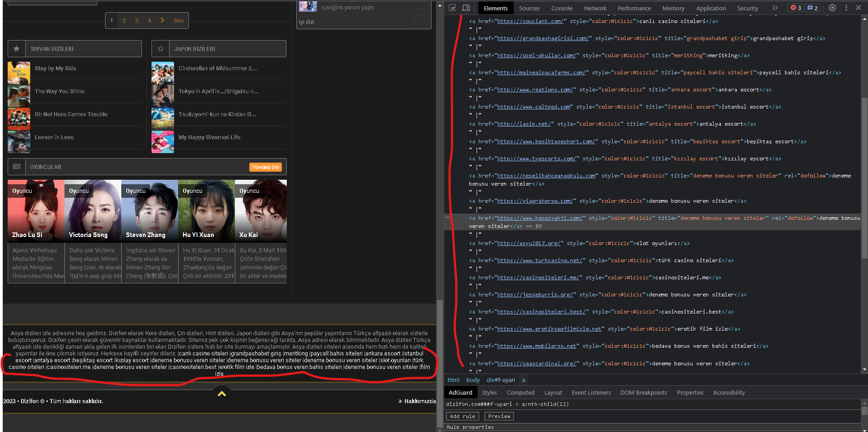Click the outlined star beside Japon Dizileri

tap(161, 49)
